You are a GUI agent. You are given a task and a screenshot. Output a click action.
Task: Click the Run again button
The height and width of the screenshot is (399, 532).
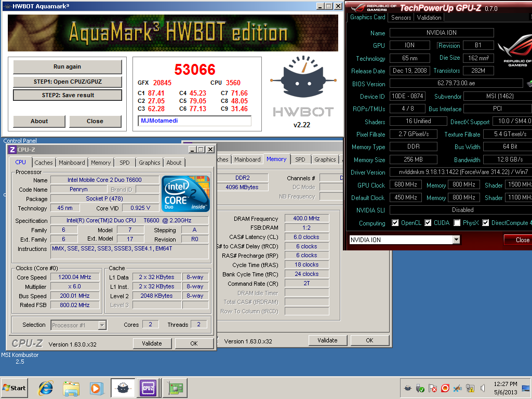67,67
